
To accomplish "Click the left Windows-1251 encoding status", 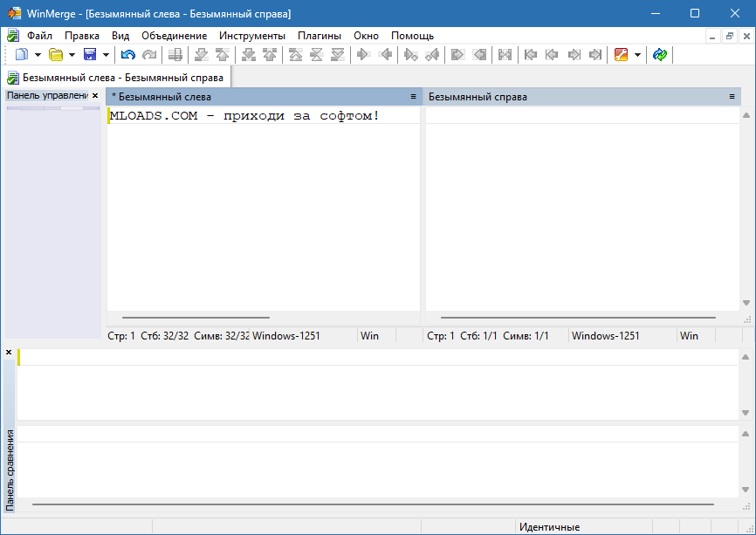I will [286, 335].
